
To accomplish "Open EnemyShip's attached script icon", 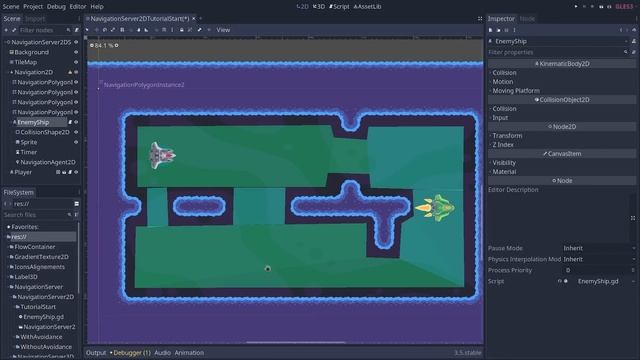I will click(x=70, y=122).
